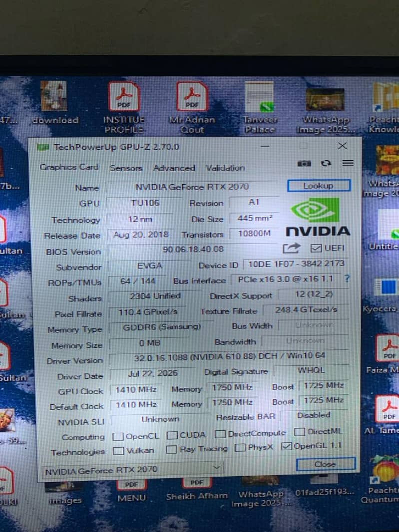This screenshot has height=532, width=399.
Task: Select the AL Tame PDF desktop icon
Action: [x=386, y=415]
